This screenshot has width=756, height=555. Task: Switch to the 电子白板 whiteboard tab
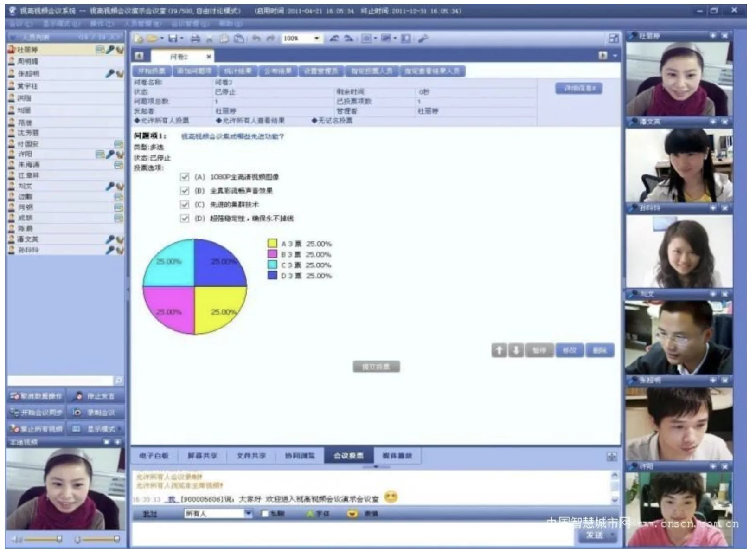(x=154, y=456)
